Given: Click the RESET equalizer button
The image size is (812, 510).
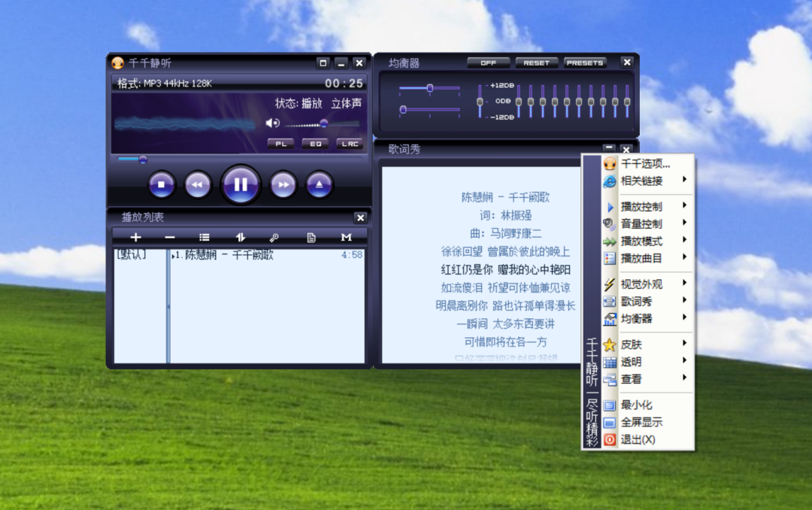Looking at the screenshot, I should click(x=536, y=62).
